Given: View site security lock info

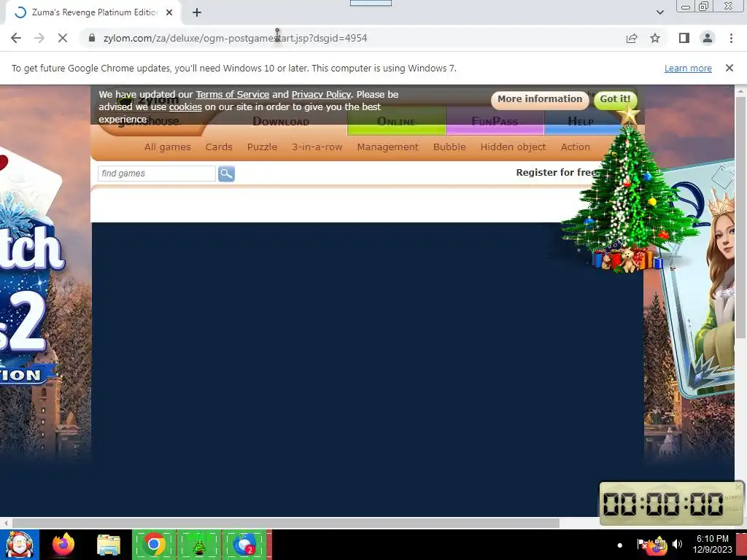Looking at the screenshot, I should tap(92, 38).
